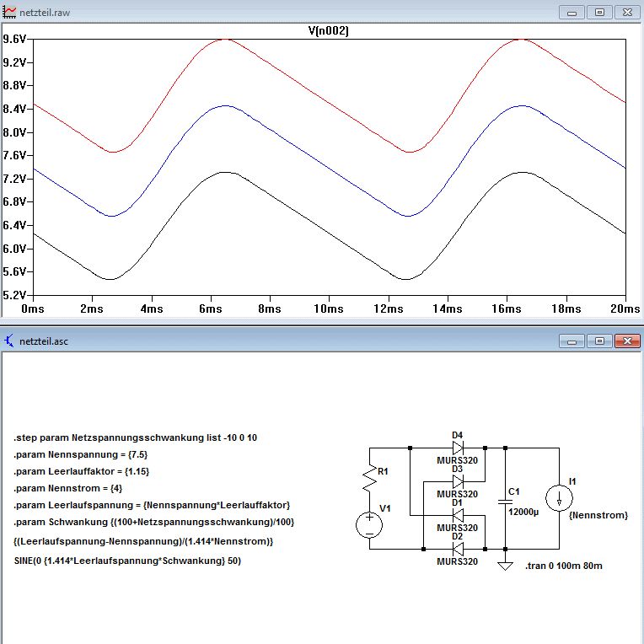Viewport: 644px width, 644px height.
Task: Click the .step param Netzspannungsschwankung directive
Action: (135, 437)
